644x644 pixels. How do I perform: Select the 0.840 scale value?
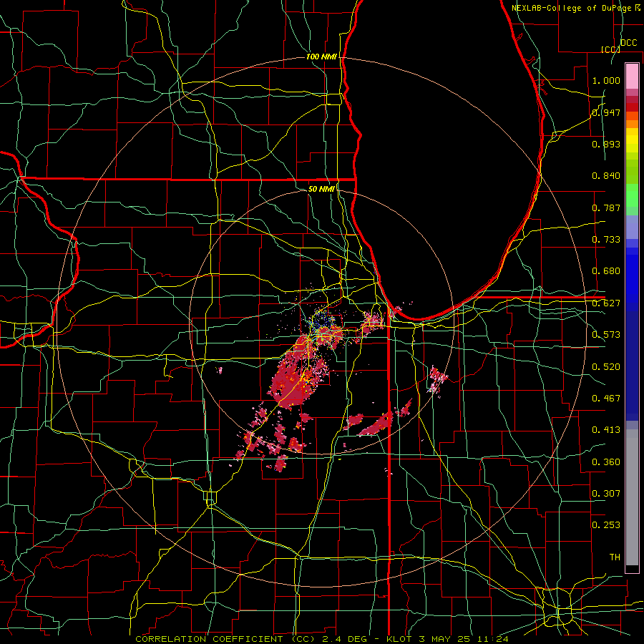606,176
